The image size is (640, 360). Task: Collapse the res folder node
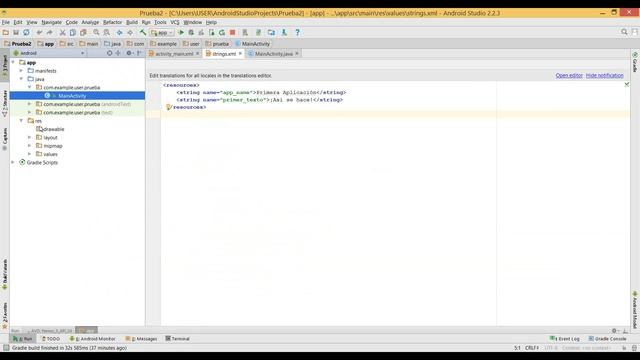21,121
